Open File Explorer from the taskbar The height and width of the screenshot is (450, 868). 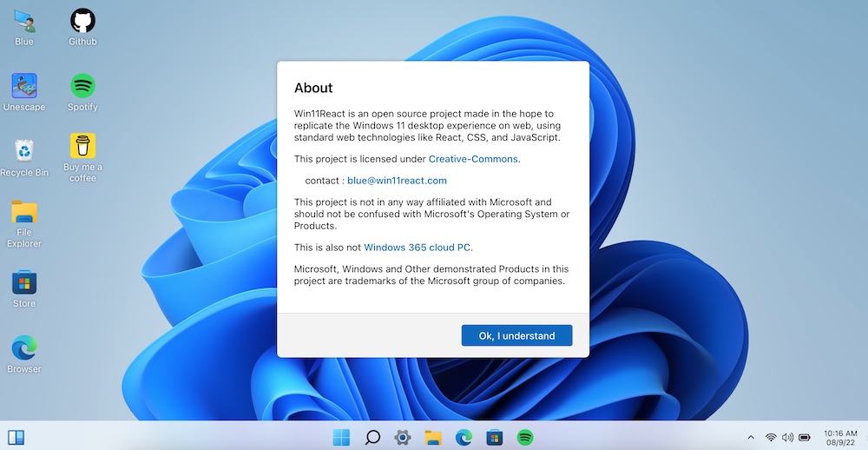pyautogui.click(x=433, y=437)
